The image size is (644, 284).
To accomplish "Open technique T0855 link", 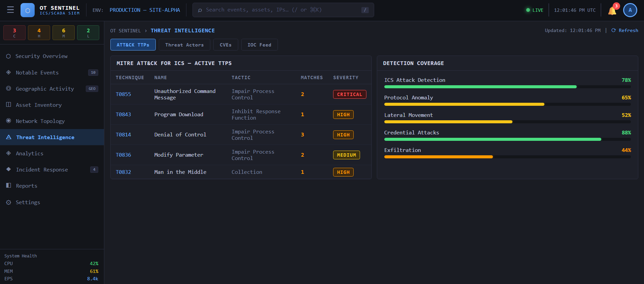I will (123, 94).
